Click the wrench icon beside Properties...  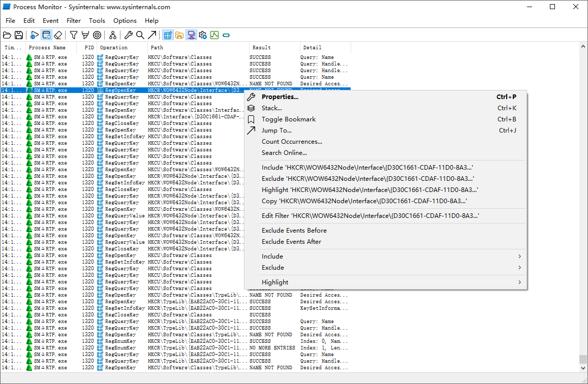pyautogui.click(x=251, y=97)
